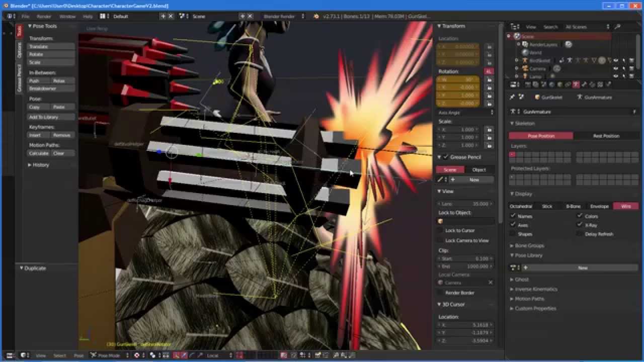
Task: Switch to the Options tab in tool shelf
Action: pos(20,50)
